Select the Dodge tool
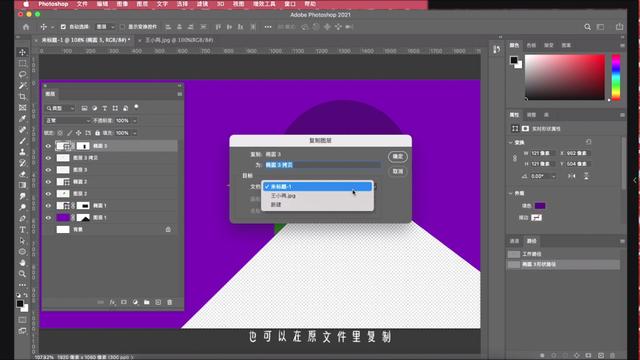Viewport: 640px width, 360px height. pyautogui.click(x=22, y=207)
